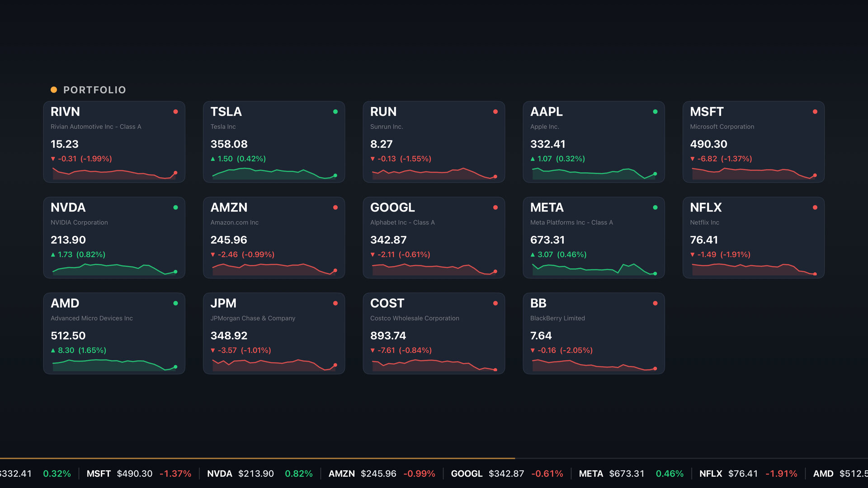
Task: Click the orange progress bar above ticker
Action: click(x=257, y=458)
